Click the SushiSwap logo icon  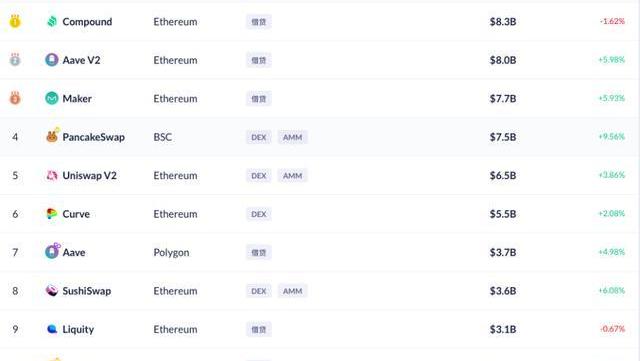52,290
